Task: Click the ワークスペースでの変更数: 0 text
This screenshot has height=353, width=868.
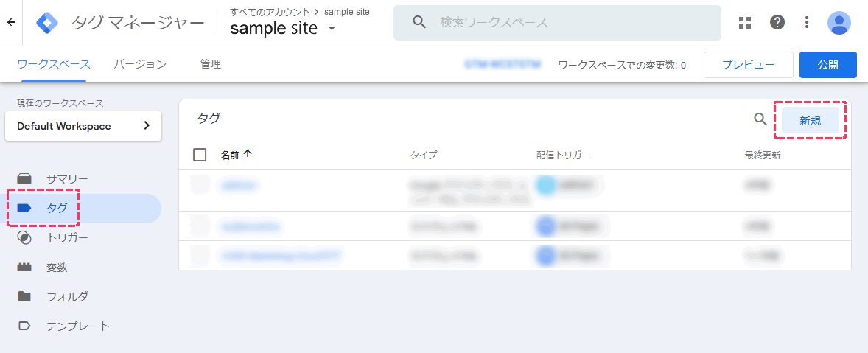Action: click(622, 66)
